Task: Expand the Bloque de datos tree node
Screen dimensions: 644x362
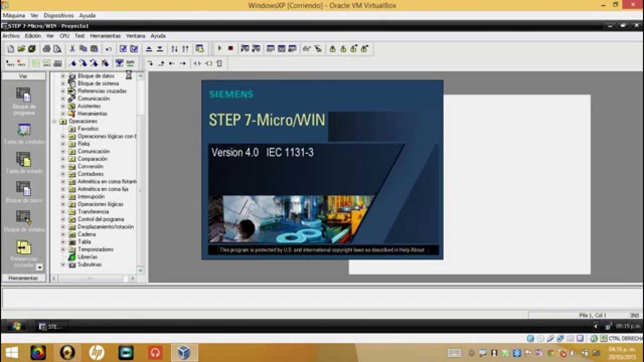Action: (x=63, y=76)
